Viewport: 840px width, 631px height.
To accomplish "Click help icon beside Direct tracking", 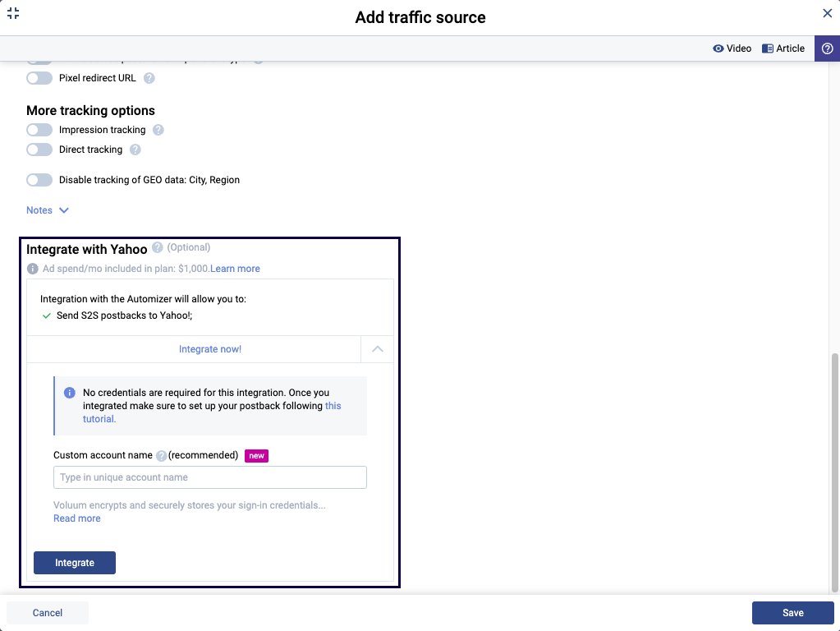I will (x=135, y=150).
